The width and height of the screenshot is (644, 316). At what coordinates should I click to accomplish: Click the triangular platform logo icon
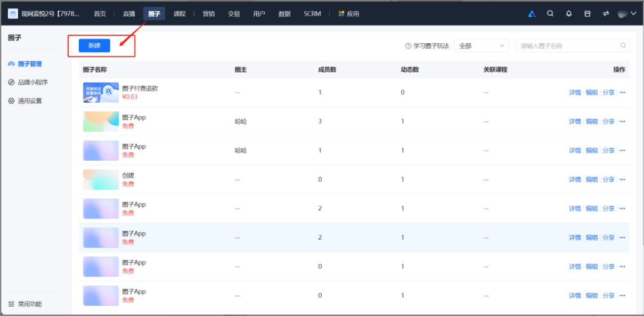[x=532, y=15]
